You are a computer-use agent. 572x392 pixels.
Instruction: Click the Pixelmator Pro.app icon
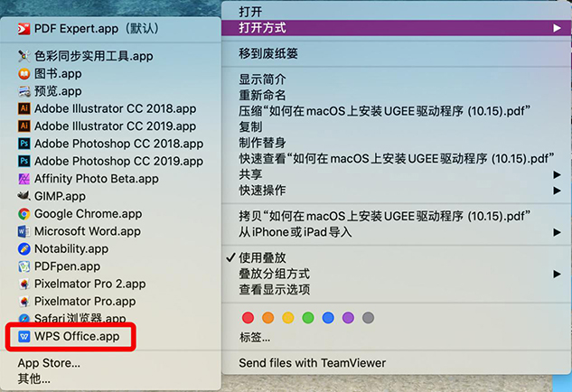pos(24,301)
